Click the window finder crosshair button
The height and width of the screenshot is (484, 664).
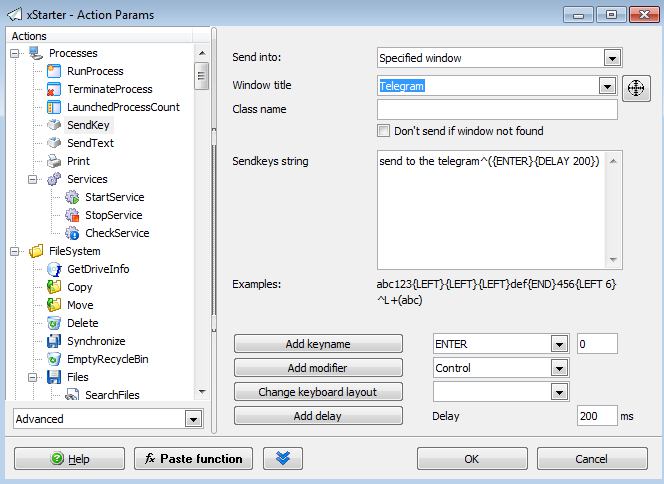[x=636, y=88]
